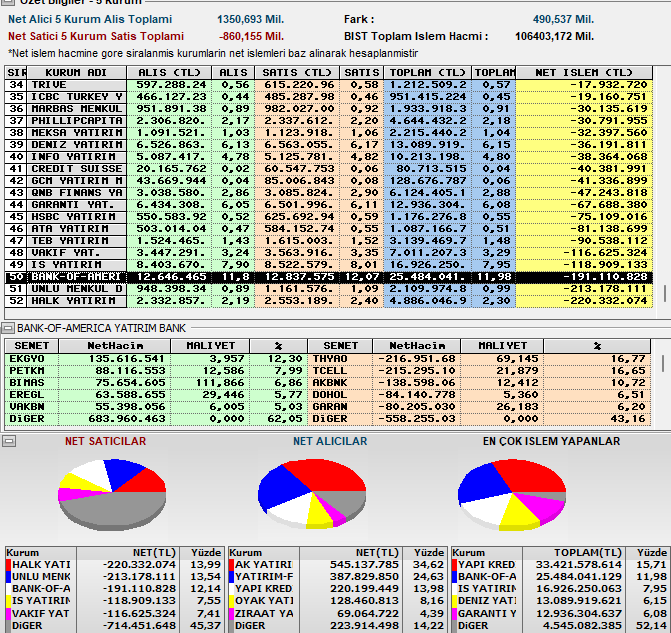
Task: Click the magenta swatch beside VAKIF YAT
Action: [9, 613]
